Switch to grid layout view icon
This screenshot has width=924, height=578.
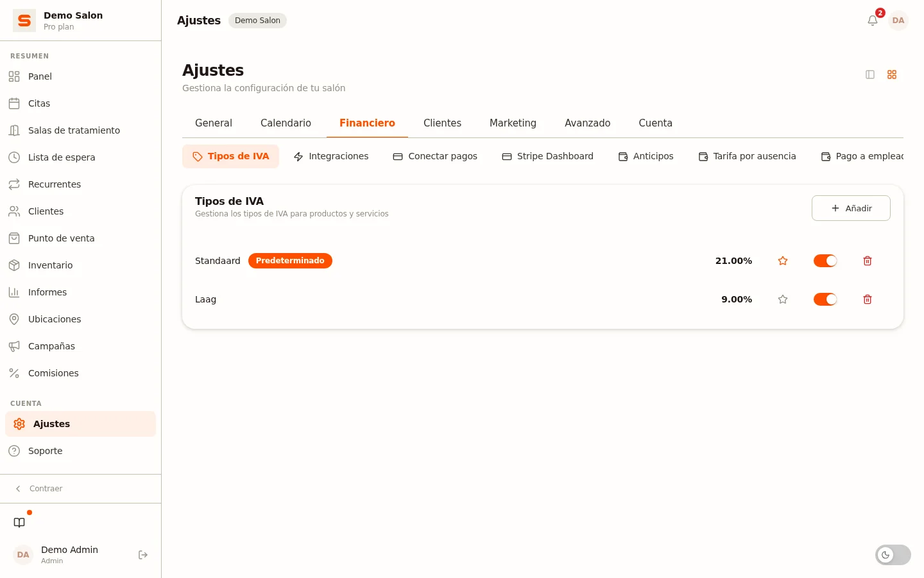(x=892, y=74)
